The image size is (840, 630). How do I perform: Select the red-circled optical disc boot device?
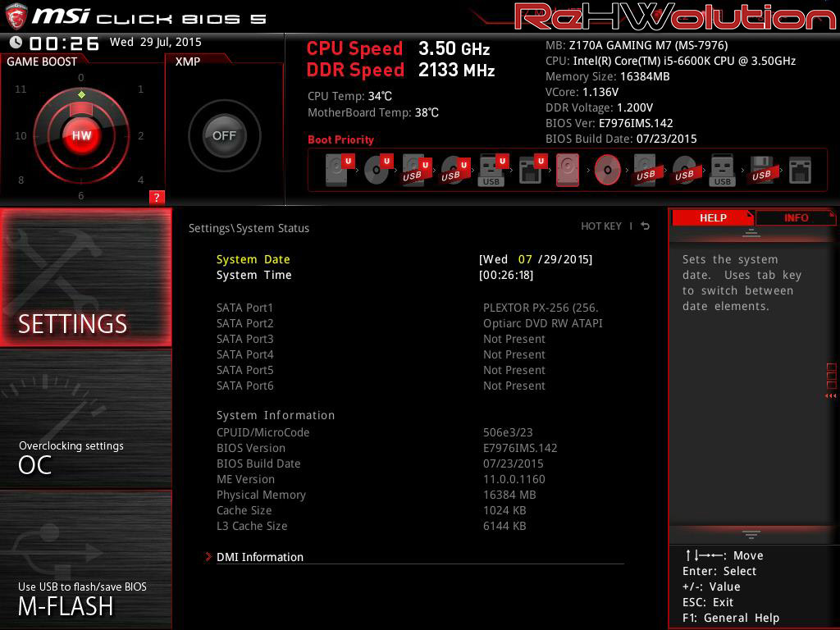tap(607, 170)
